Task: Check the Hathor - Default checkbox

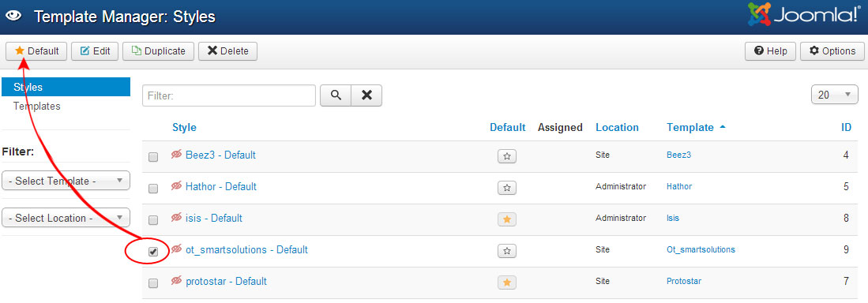Action: 153,188
